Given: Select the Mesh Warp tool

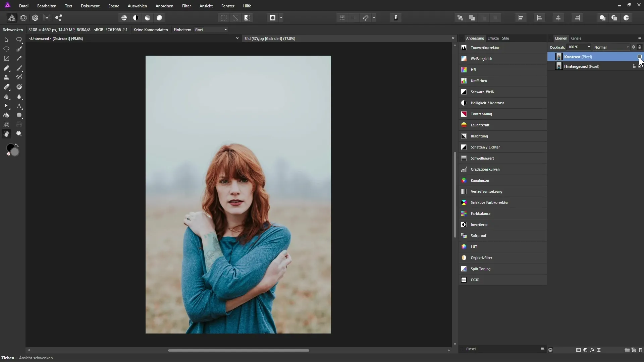Looking at the screenshot, I should point(6,124).
